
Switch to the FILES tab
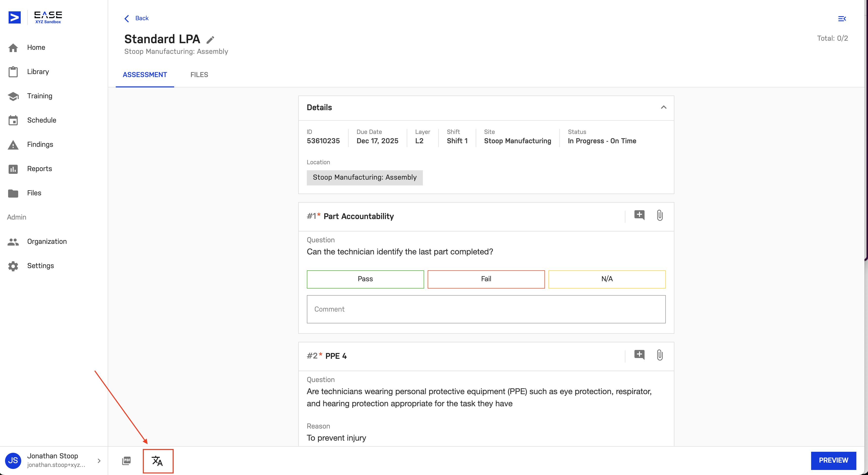(199, 75)
